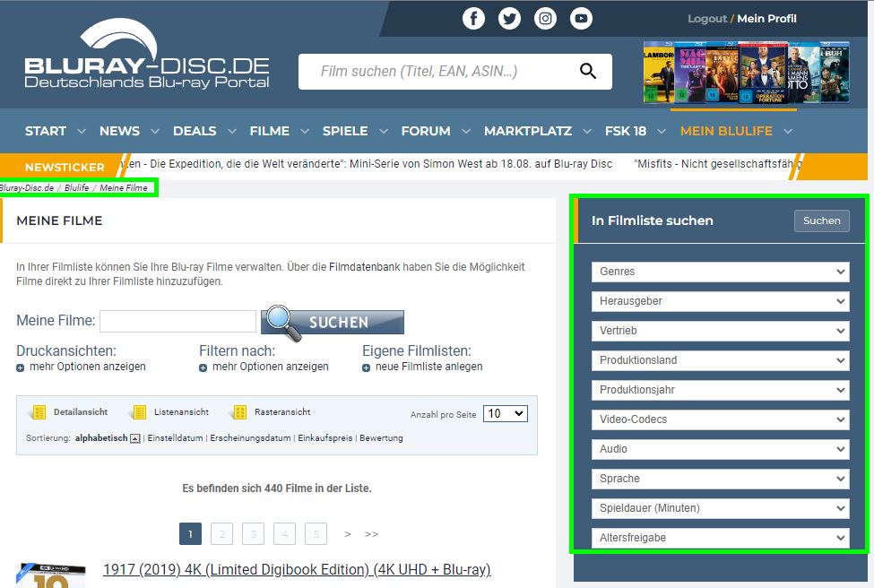Open the Filmdatenbank link
Viewport: 874px width, 588px height.
365,267
